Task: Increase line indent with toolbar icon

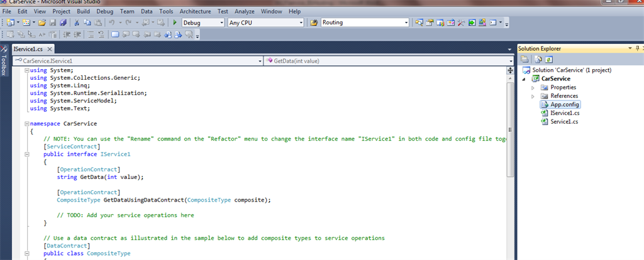Action: 77,35
